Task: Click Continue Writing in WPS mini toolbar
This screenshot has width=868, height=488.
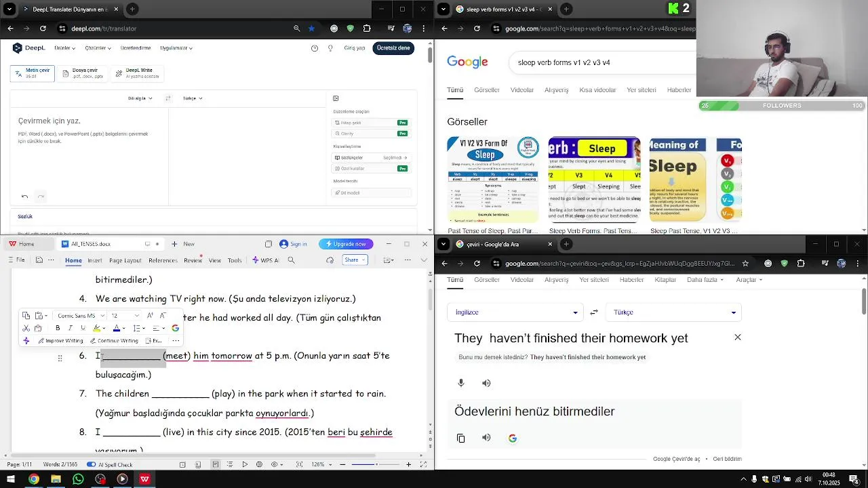Action: pyautogui.click(x=114, y=341)
